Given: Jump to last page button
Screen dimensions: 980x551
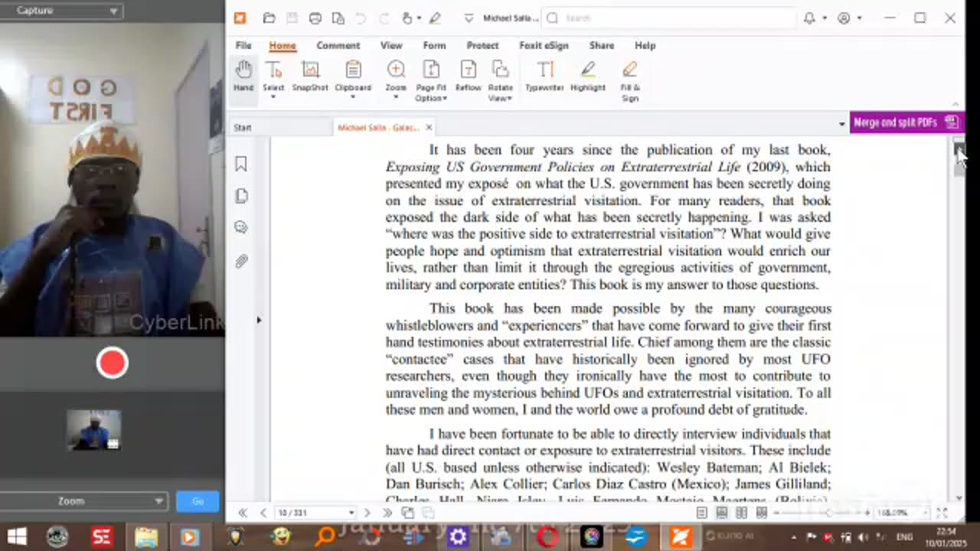Looking at the screenshot, I should coord(387,513).
